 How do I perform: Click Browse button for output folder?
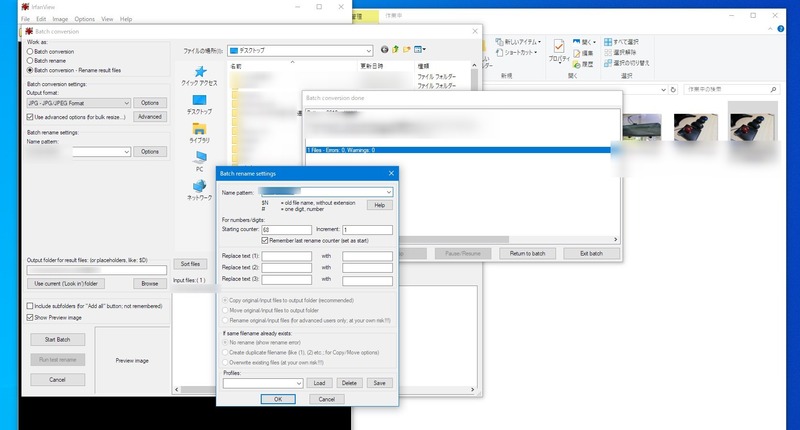click(x=150, y=284)
